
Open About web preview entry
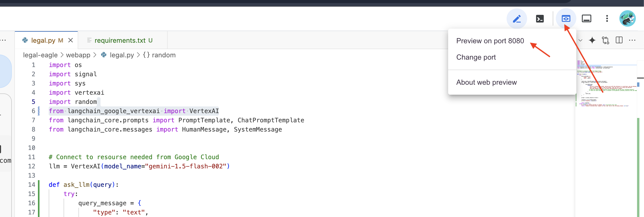pyautogui.click(x=486, y=82)
